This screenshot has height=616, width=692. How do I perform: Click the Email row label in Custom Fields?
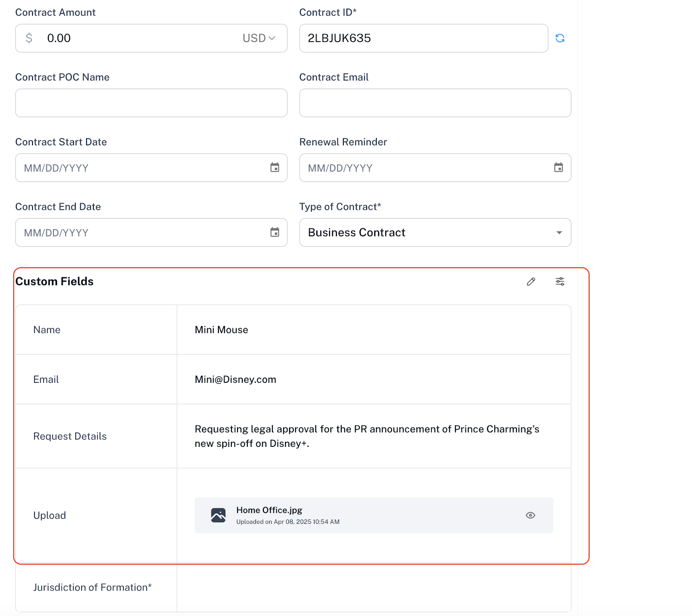pyautogui.click(x=46, y=379)
